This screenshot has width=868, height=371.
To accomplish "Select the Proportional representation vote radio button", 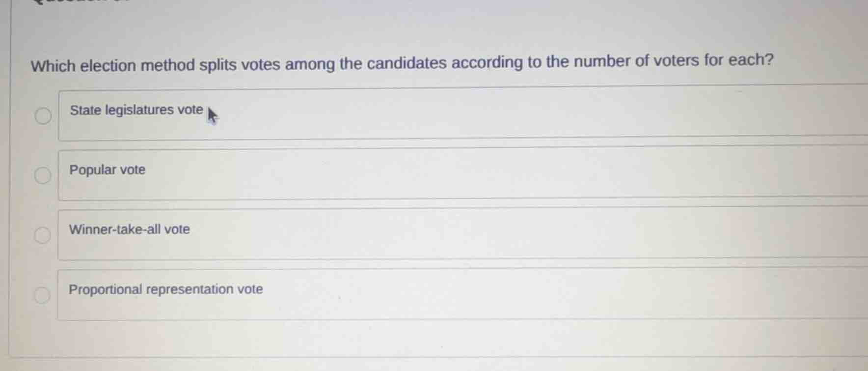I will tap(42, 294).
